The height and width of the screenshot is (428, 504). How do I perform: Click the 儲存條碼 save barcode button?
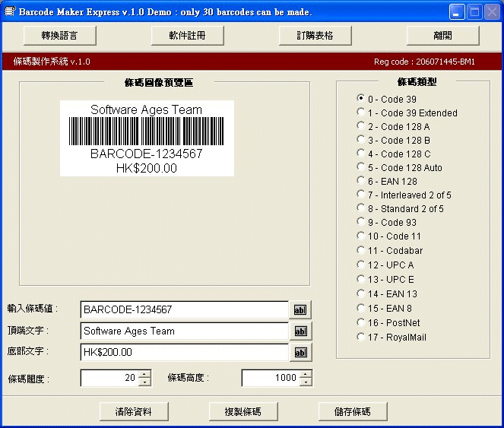tap(353, 411)
